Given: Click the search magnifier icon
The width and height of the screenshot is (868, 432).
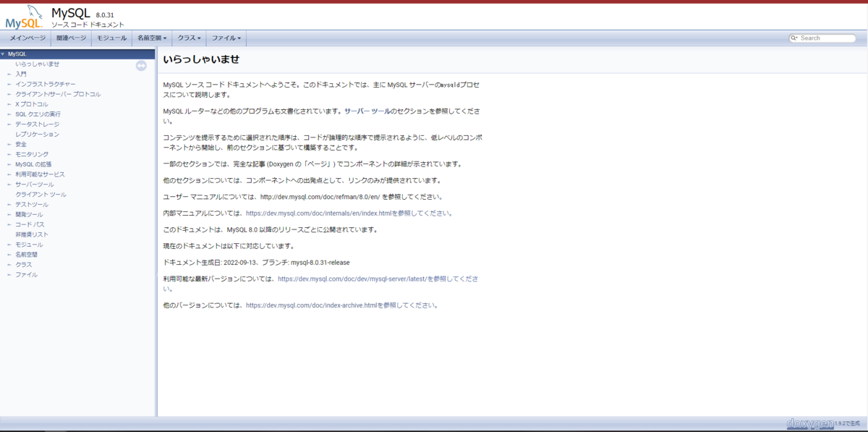Looking at the screenshot, I should pyautogui.click(x=794, y=38).
